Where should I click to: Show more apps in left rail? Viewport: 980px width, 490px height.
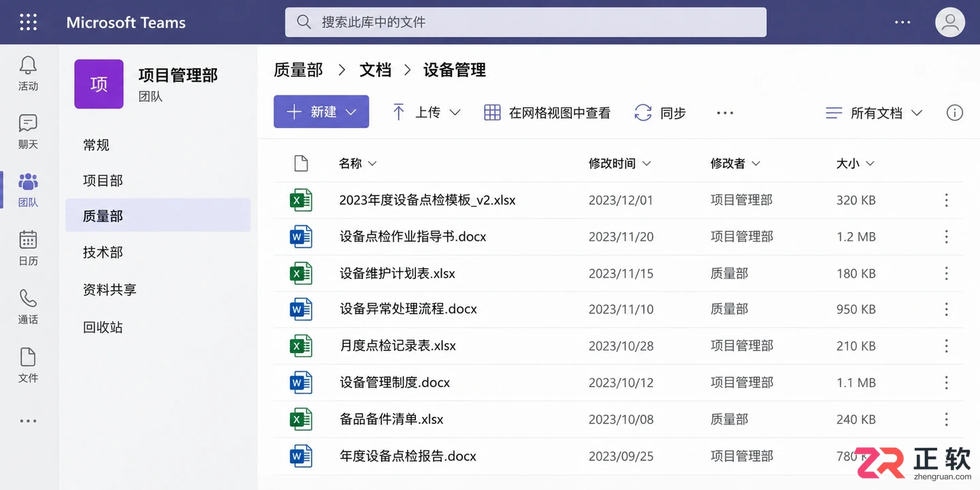click(x=28, y=421)
